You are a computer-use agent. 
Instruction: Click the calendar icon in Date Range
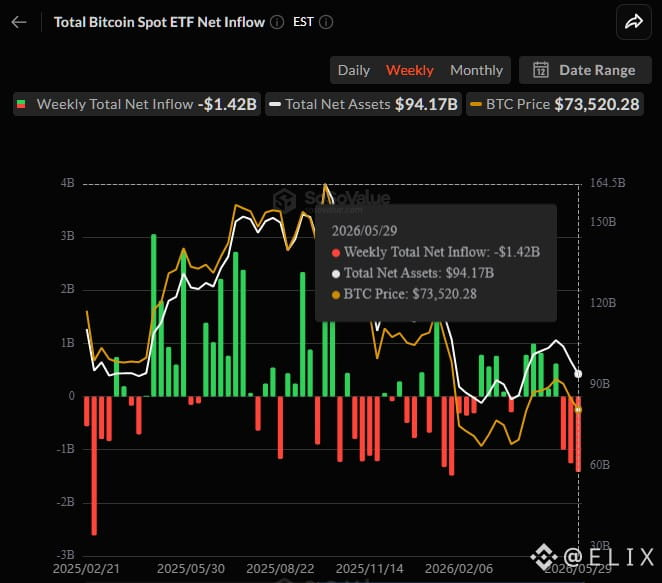[x=541, y=70]
